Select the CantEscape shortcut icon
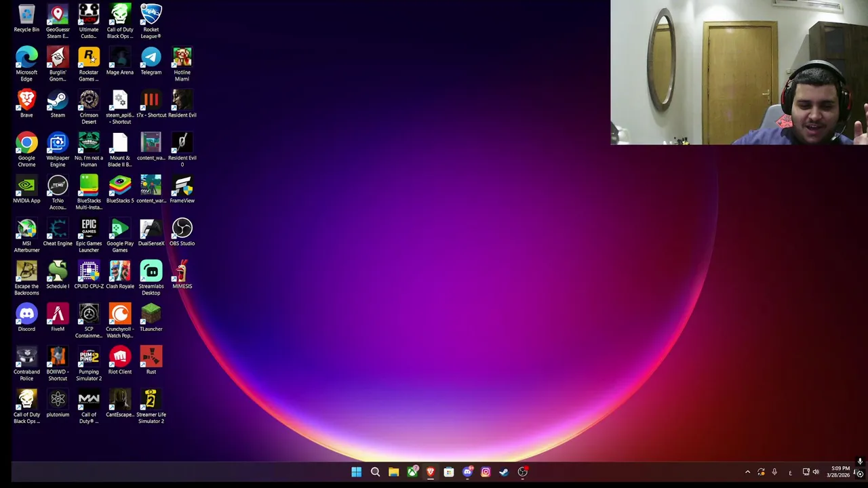This screenshot has width=868, height=488. click(x=120, y=403)
